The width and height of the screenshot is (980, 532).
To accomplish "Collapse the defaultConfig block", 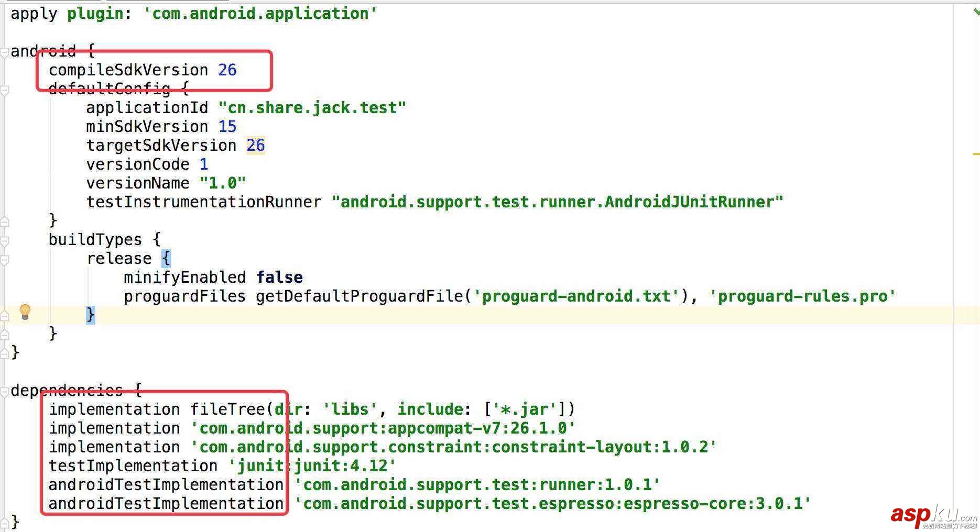I will point(4,89).
